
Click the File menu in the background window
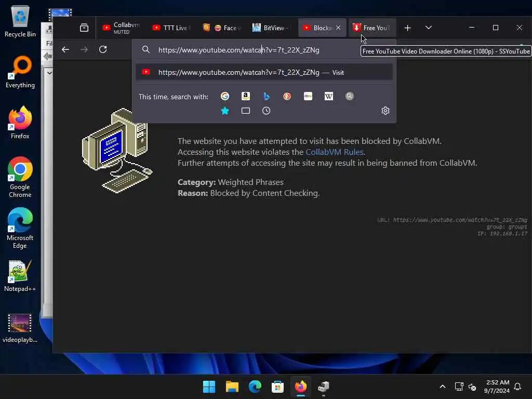pyautogui.click(x=49, y=44)
